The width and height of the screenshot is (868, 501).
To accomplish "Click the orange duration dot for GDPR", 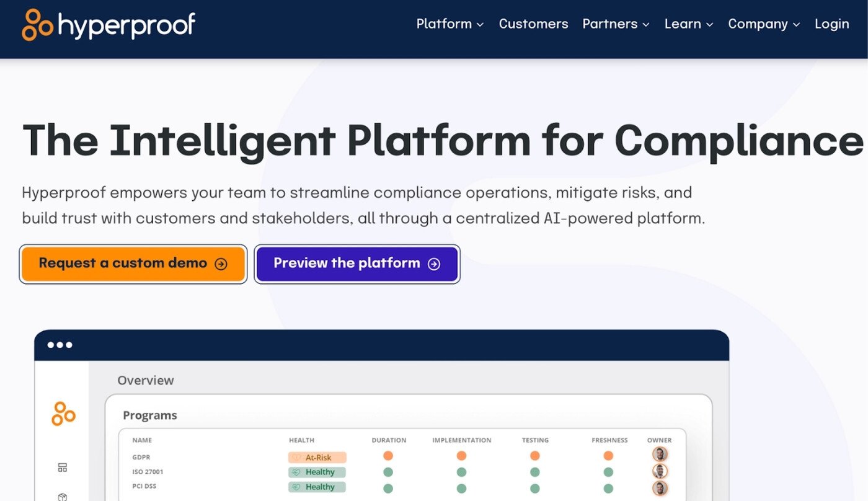I will pyautogui.click(x=388, y=456).
